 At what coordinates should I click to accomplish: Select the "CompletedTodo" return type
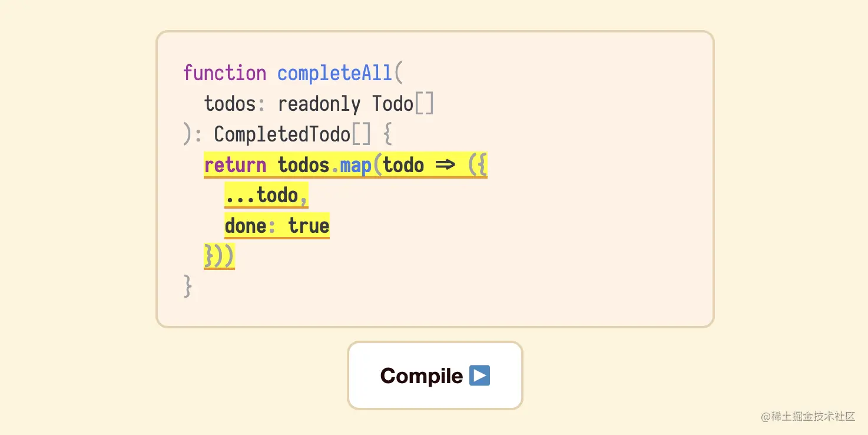tap(281, 135)
